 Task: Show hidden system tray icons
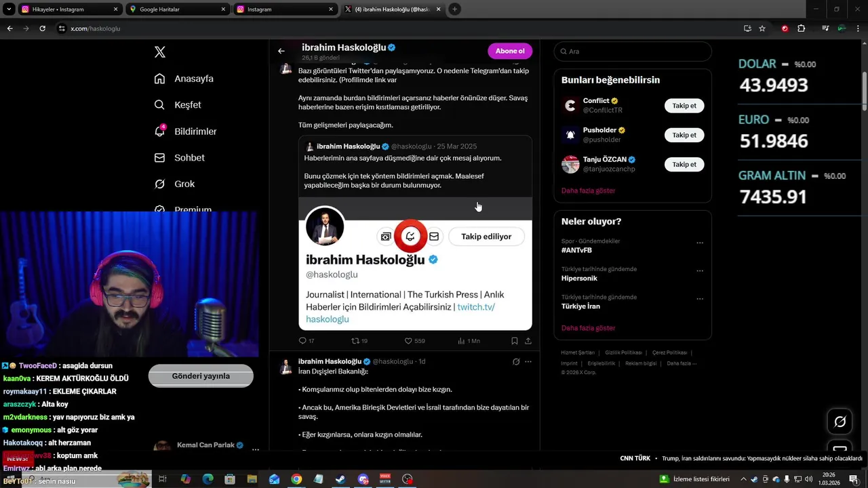point(744,479)
